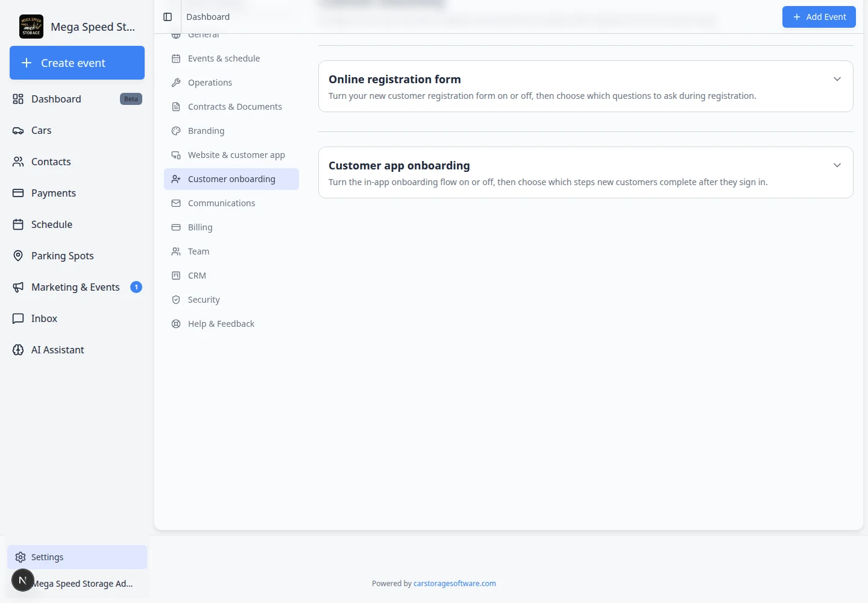Click the Add Event button
This screenshot has height=603, width=868.
click(x=819, y=17)
